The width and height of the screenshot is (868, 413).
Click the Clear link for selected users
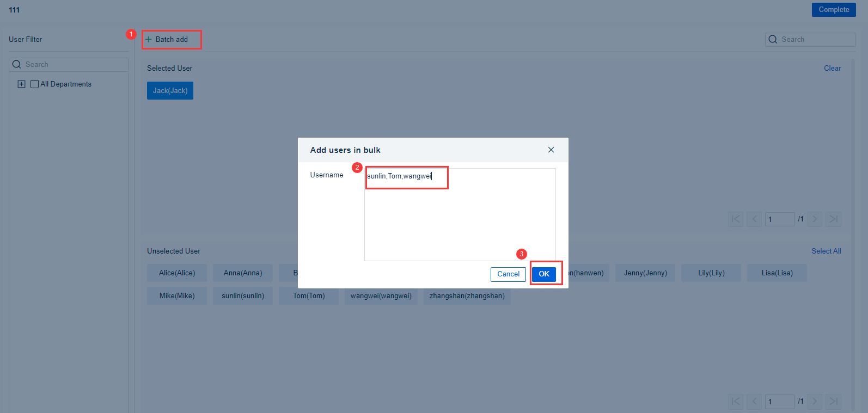pos(832,68)
